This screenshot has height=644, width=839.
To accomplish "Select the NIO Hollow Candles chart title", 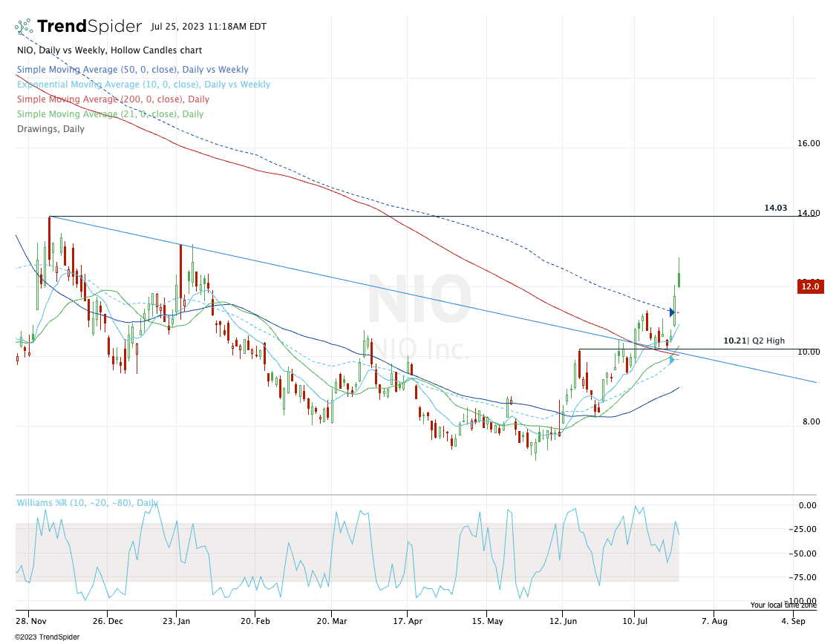I will click(110, 50).
